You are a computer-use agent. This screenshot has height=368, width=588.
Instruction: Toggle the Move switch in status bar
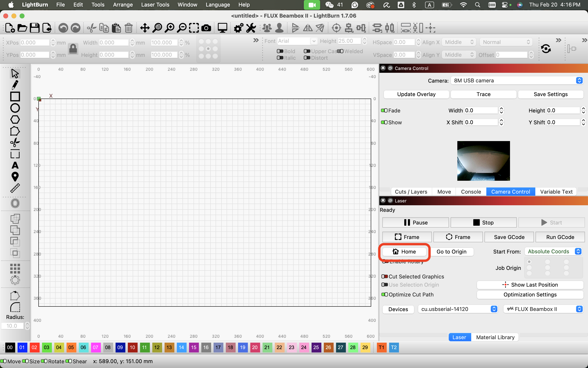click(3, 361)
